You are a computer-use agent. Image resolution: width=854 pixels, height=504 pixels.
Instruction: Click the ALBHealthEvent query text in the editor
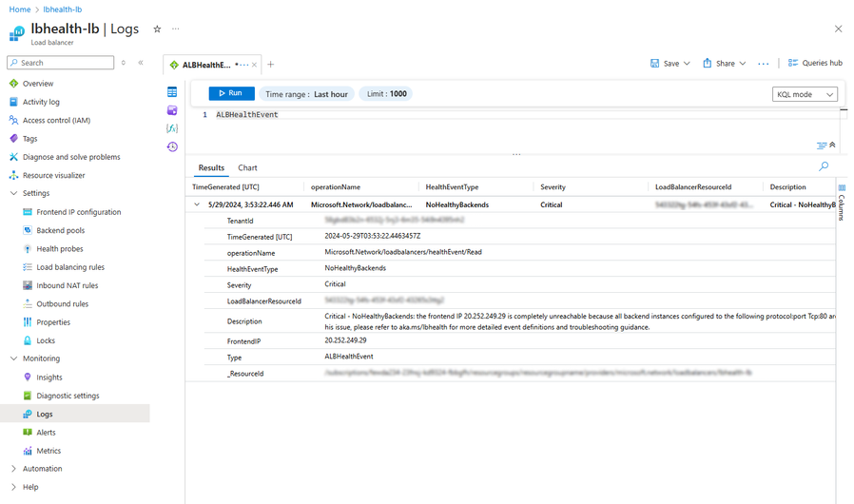click(246, 114)
